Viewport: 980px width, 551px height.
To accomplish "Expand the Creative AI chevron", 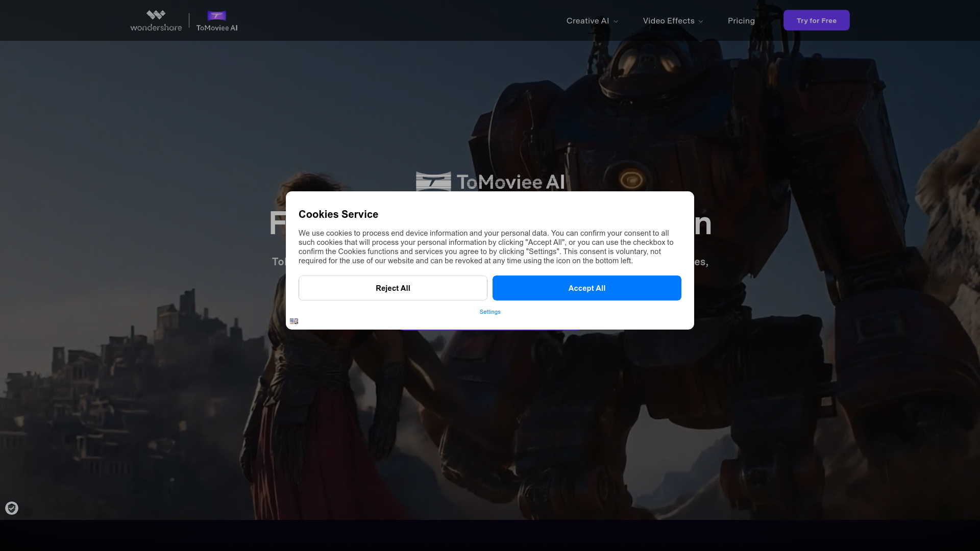I will (616, 21).
